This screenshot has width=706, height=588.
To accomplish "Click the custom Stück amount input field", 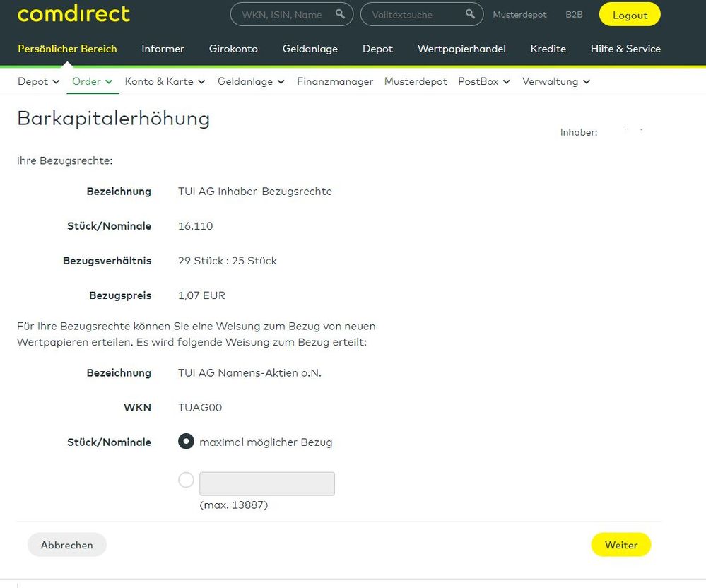I will click(266, 483).
